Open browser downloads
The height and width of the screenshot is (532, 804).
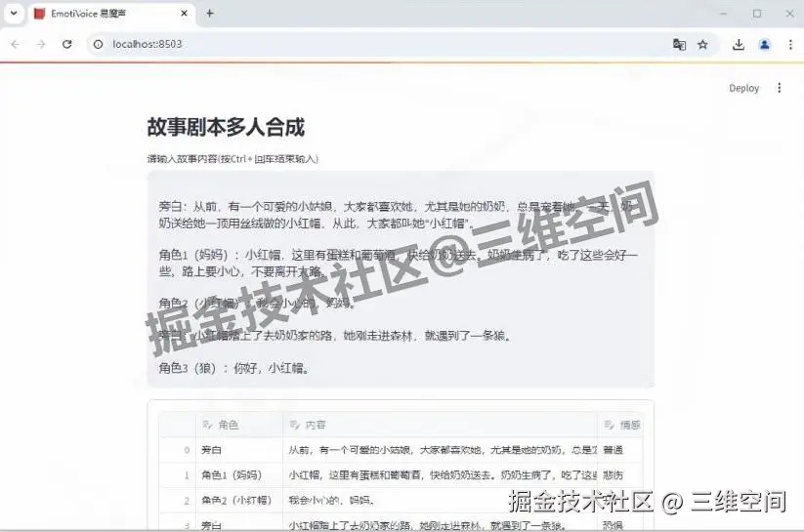pos(739,45)
